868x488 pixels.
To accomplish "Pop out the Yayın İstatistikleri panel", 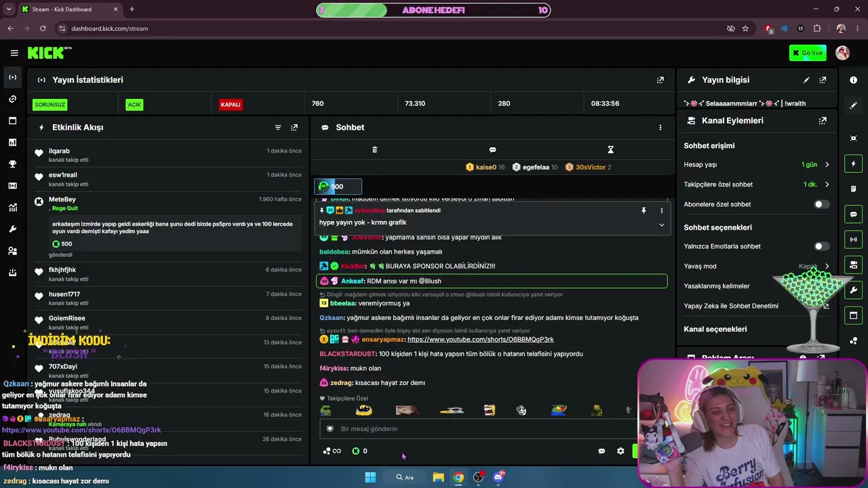I will point(660,80).
